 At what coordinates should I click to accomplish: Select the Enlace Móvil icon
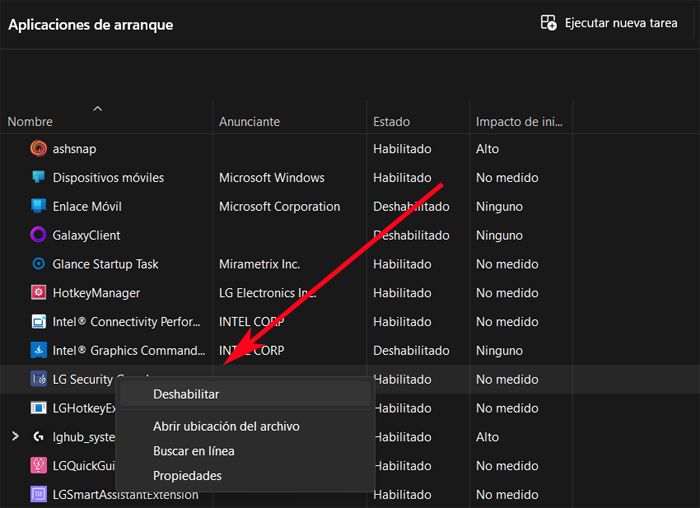38,206
